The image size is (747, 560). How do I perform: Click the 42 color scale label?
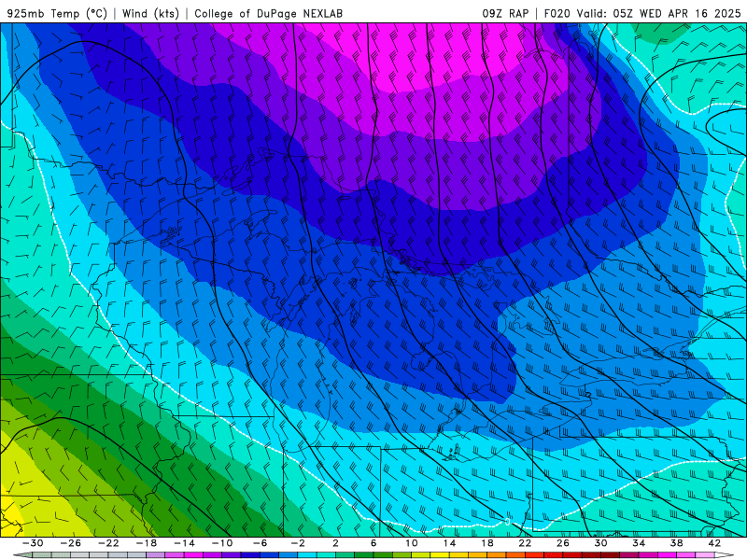pyautogui.click(x=714, y=543)
